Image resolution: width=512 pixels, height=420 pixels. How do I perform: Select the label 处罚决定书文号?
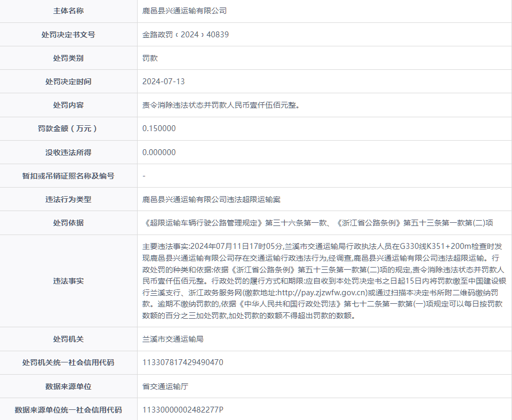(68, 35)
